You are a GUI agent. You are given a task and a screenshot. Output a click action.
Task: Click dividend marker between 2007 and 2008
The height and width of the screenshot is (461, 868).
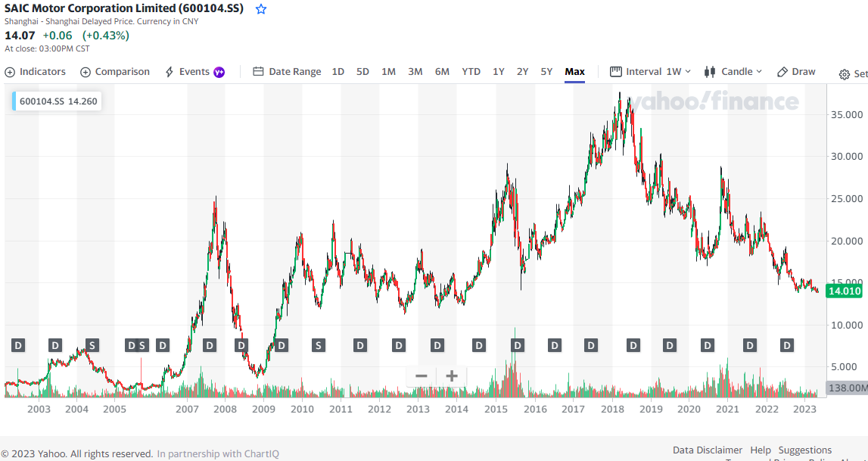click(x=209, y=346)
